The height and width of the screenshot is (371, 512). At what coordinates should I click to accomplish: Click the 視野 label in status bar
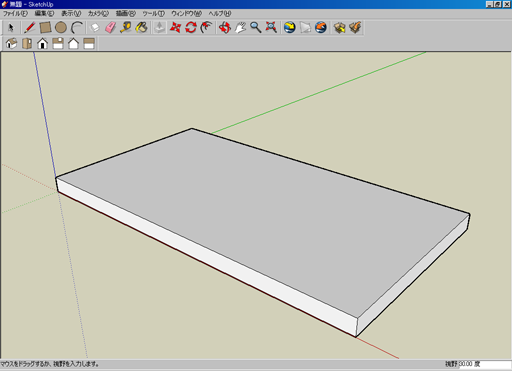pos(452,364)
